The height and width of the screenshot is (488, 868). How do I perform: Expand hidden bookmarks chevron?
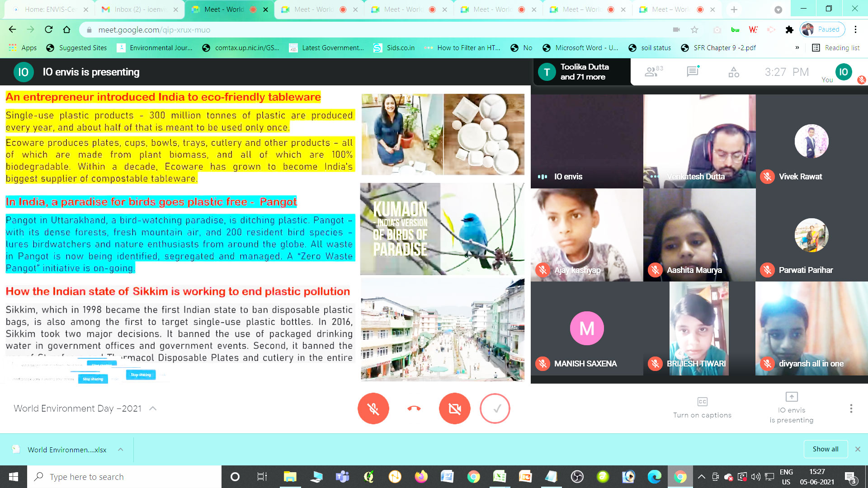click(x=797, y=48)
